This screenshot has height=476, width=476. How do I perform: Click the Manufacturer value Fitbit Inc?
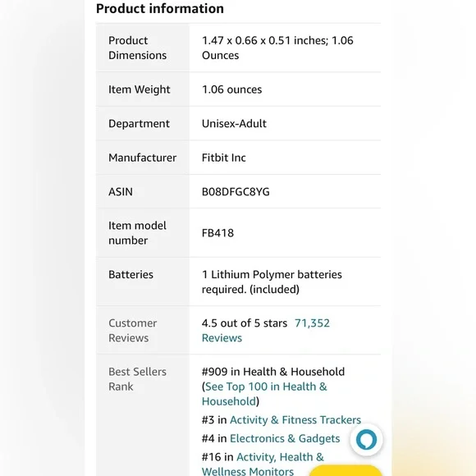click(224, 158)
